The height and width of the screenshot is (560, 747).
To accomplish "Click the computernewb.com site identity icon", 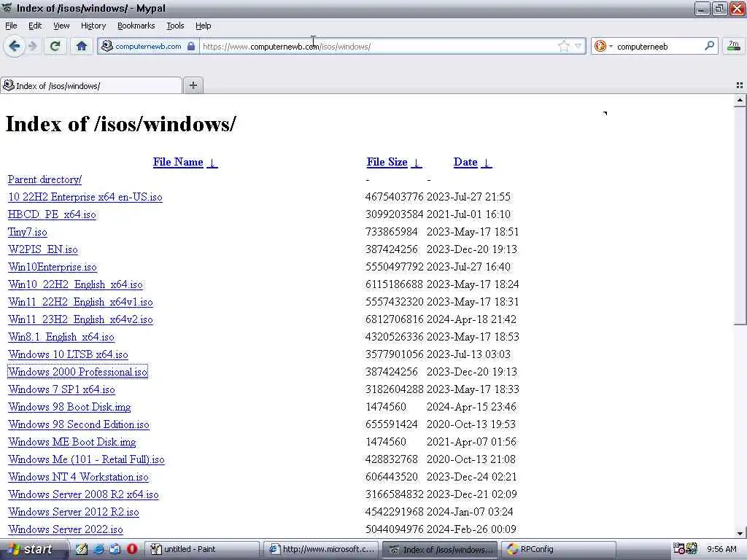I will 108,46.
